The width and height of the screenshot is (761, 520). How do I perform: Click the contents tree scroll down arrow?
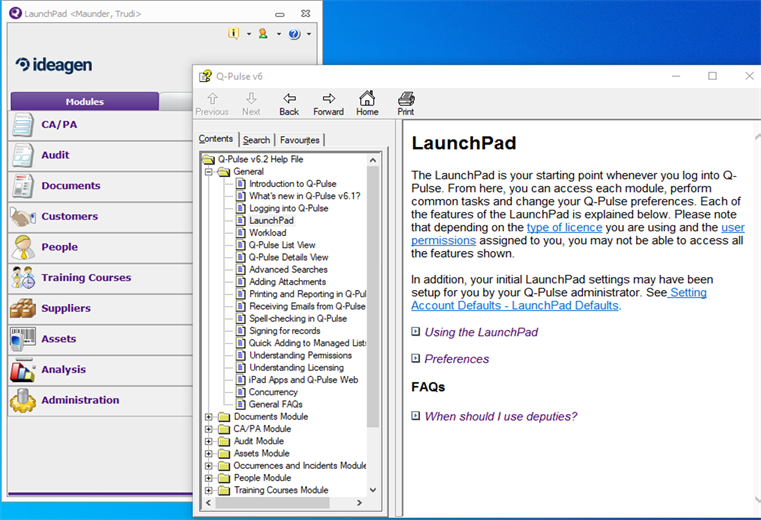(373, 490)
